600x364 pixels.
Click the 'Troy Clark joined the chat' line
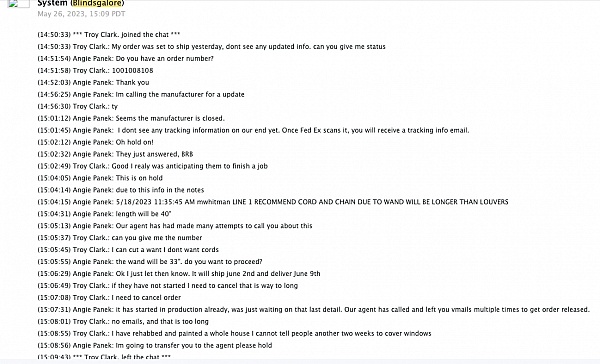click(x=109, y=34)
